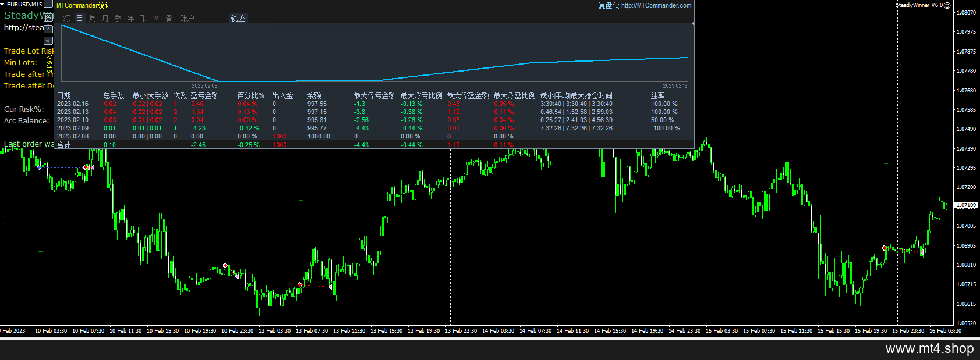Click the MTCommander统计 panel title

click(x=84, y=5)
